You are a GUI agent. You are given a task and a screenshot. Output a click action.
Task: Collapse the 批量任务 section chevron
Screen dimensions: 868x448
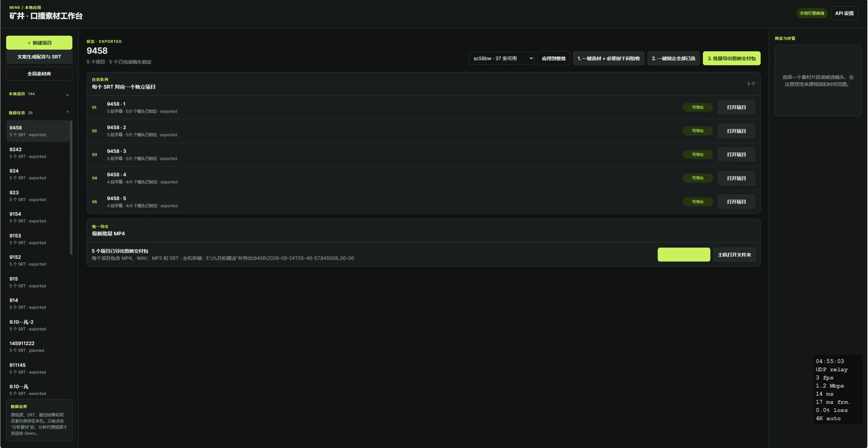[x=68, y=112]
